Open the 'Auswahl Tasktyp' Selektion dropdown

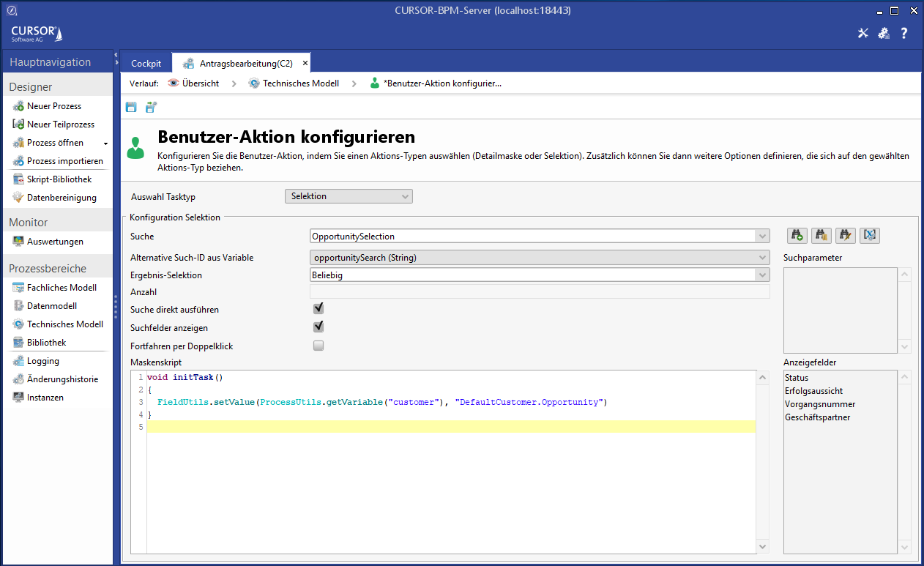tap(349, 196)
